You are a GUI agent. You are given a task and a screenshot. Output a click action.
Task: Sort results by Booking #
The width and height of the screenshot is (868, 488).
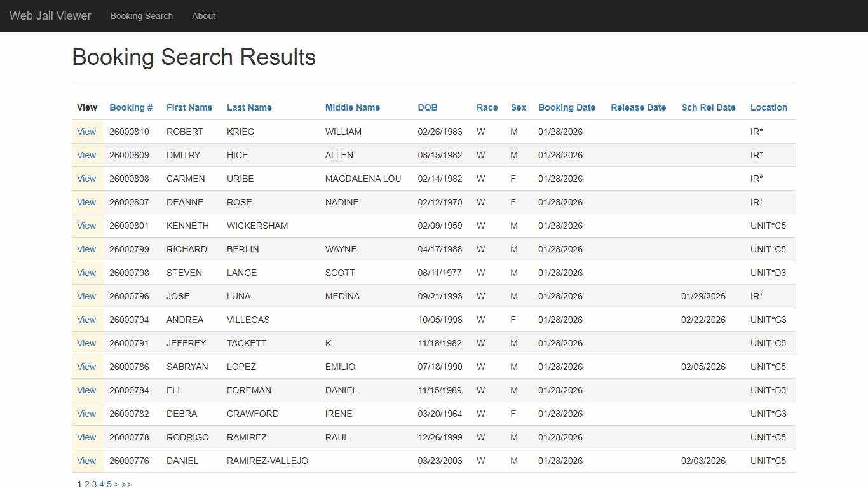pos(130,107)
